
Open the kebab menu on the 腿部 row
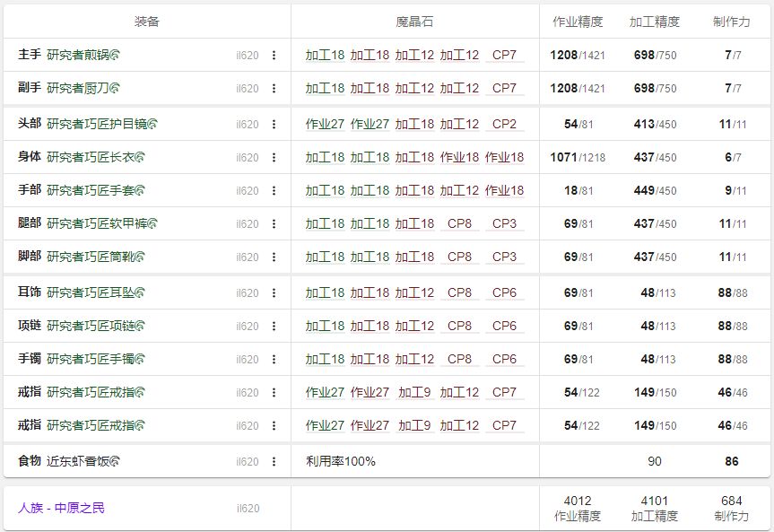274,223
